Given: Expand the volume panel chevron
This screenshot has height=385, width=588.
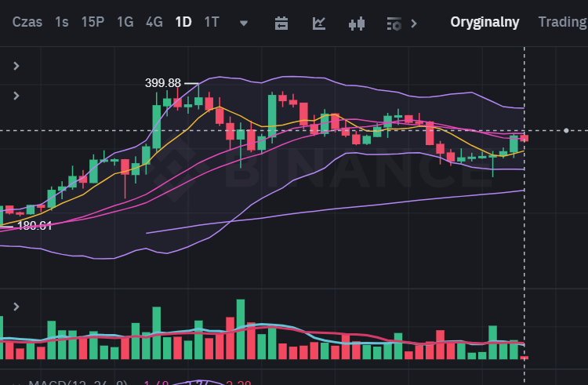Looking at the screenshot, I should coord(16,307).
